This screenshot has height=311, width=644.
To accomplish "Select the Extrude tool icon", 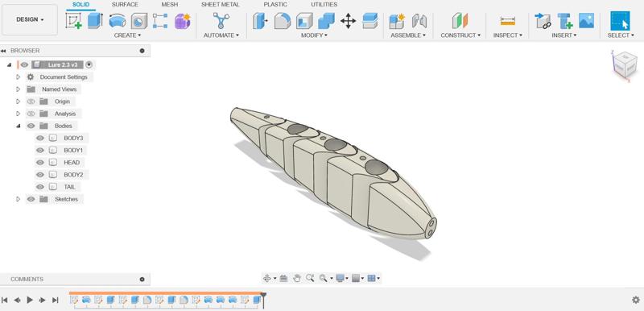I will pyautogui.click(x=95, y=20).
